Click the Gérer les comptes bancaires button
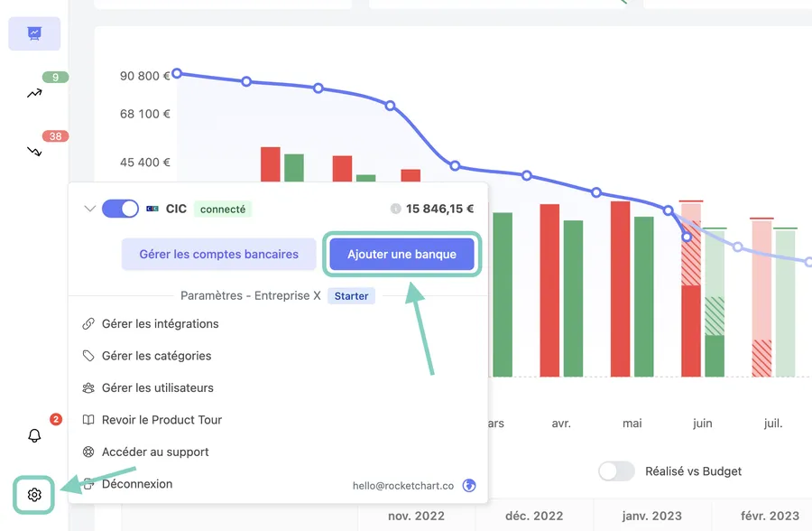The height and width of the screenshot is (531, 812). (219, 255)
